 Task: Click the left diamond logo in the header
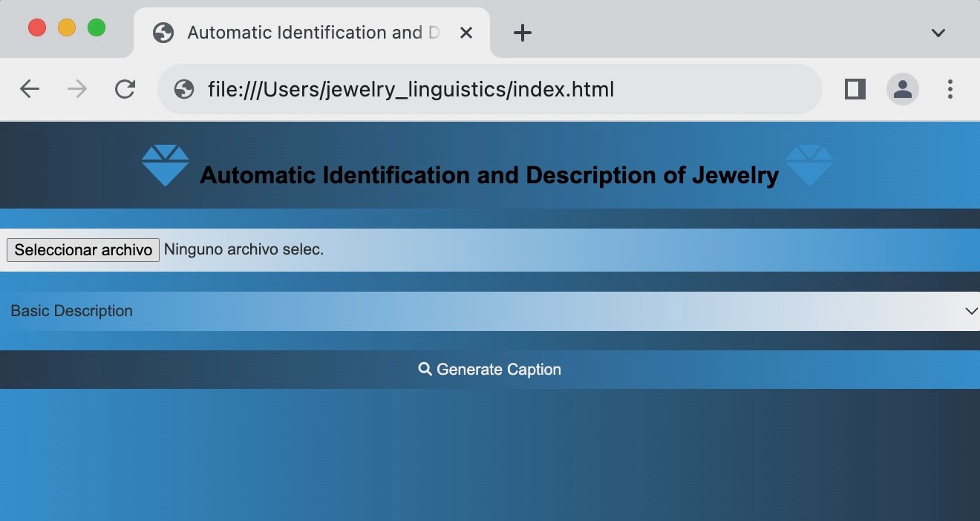[x=165, y=165]
